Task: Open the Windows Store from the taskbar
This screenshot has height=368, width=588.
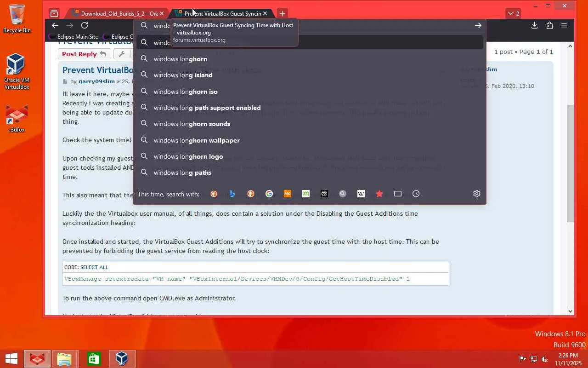Action: click(94, 359)
